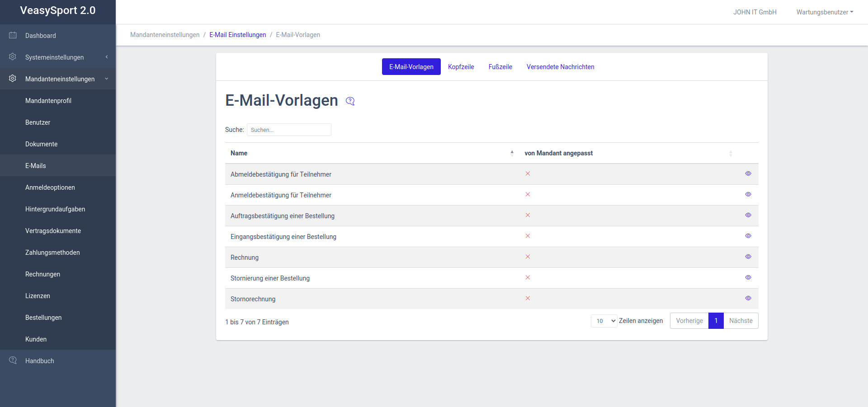The width and height of the screenshot is (868, 407).
Task: Click the help icon beside E-Mail-Vorlagen heading
Action: pyautogui.click(x=350, y=101)
